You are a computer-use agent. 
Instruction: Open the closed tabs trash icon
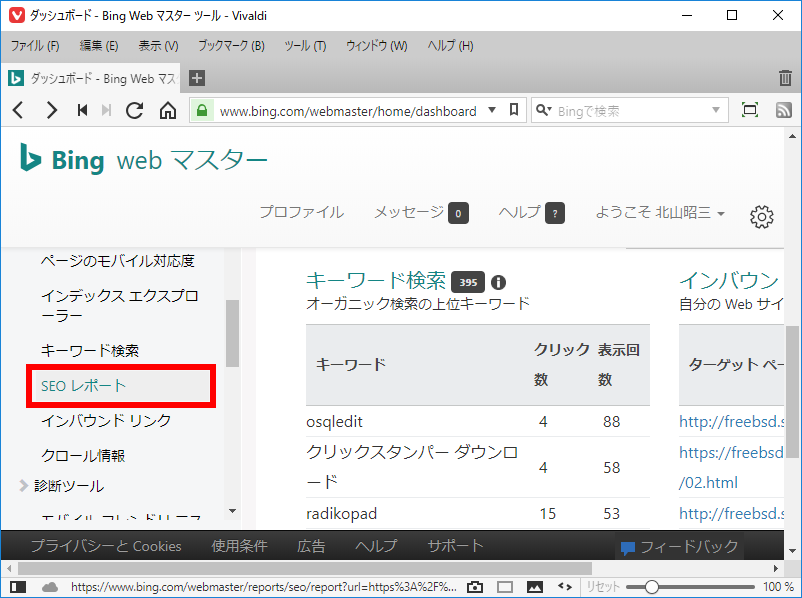(785, 78)
